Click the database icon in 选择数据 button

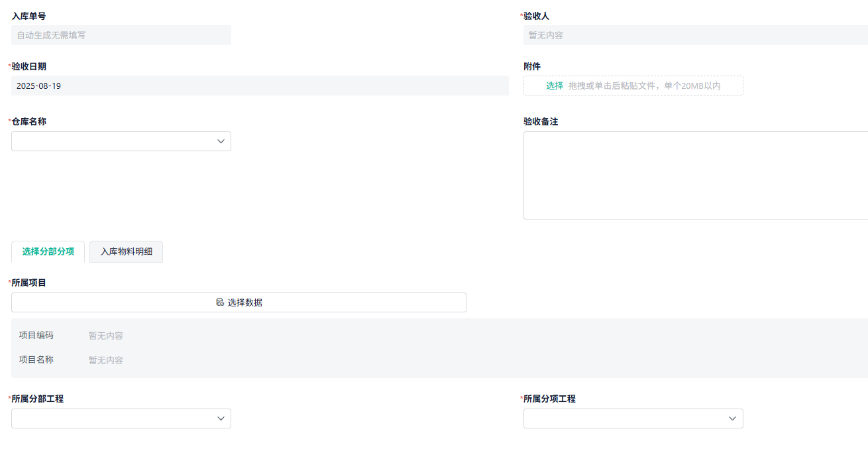click(220, 302)
